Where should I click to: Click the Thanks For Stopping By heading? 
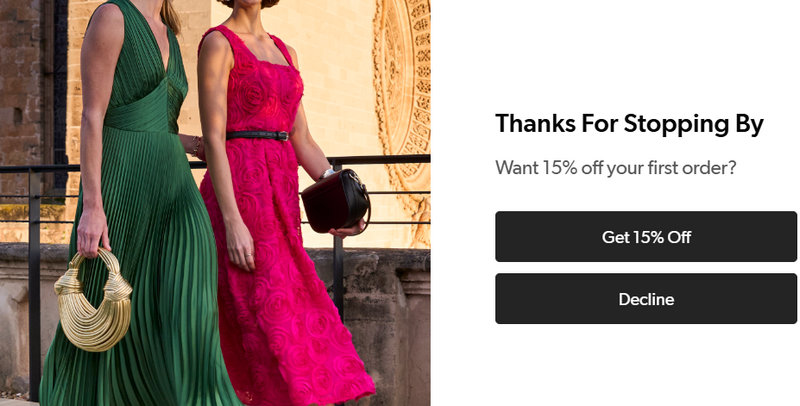click(x=629, y=124)
